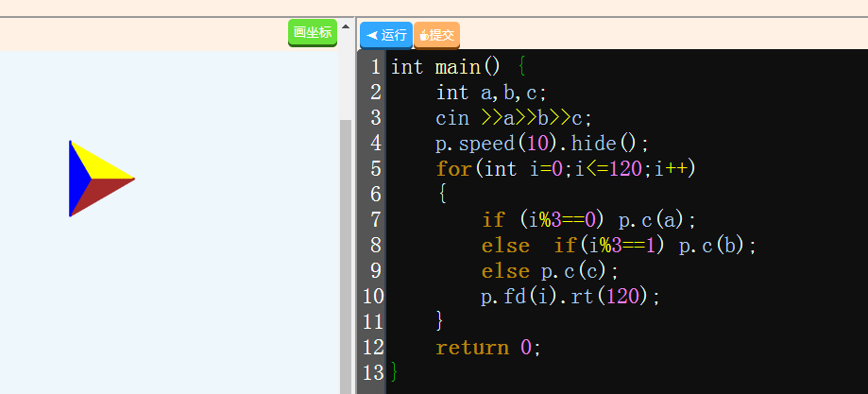Click the code "else p.c(c);"

(x=550, y=271)
